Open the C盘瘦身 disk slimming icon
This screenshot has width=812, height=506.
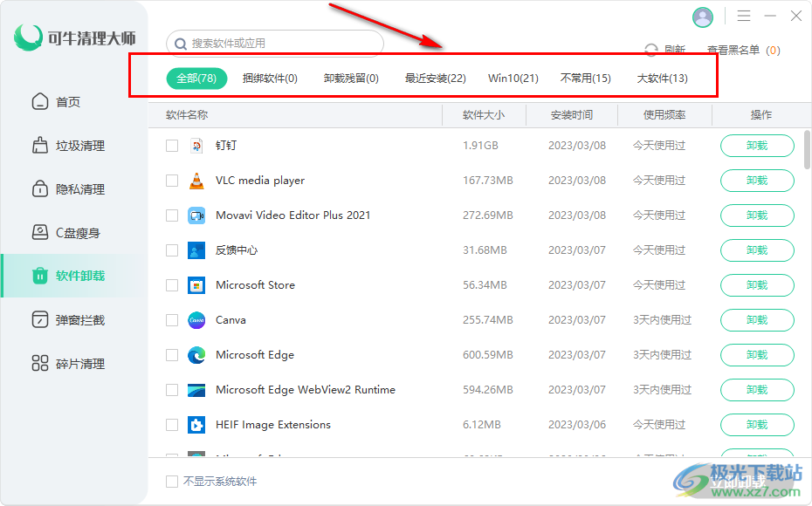click(40, 232)
